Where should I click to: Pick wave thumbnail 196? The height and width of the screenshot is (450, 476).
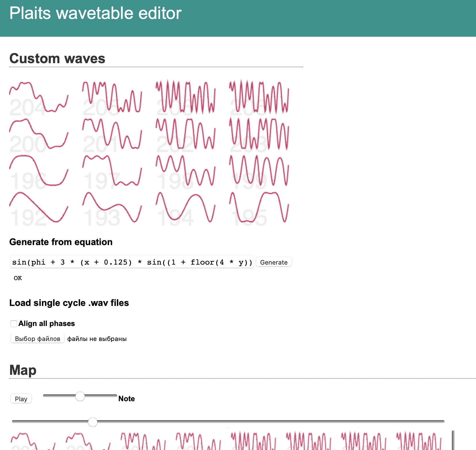[39, 171]
